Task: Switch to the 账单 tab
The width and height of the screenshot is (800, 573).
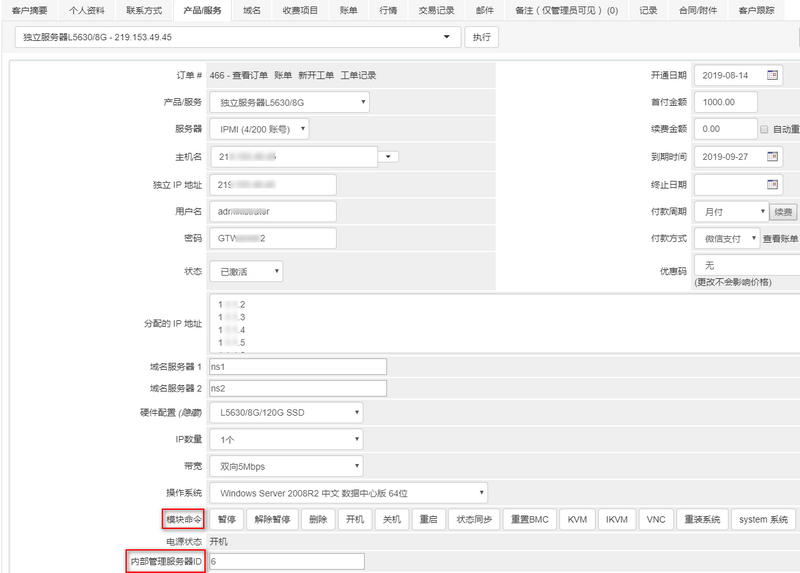Action: coord(348,10)
